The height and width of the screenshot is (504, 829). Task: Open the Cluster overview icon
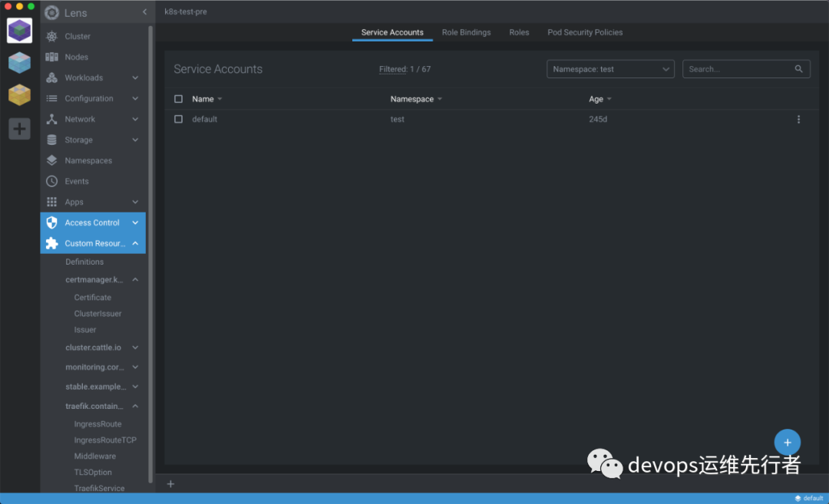click(52, 37)
